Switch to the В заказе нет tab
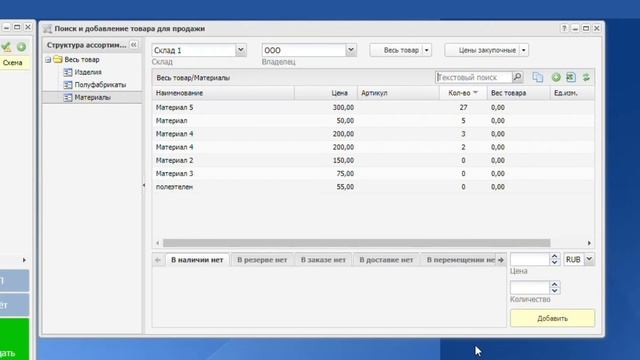 323,260
